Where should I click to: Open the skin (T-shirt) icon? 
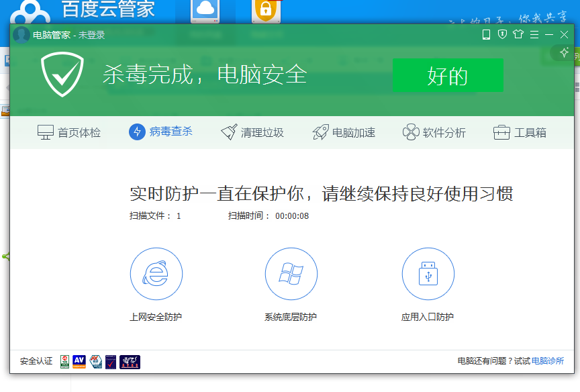518,34
